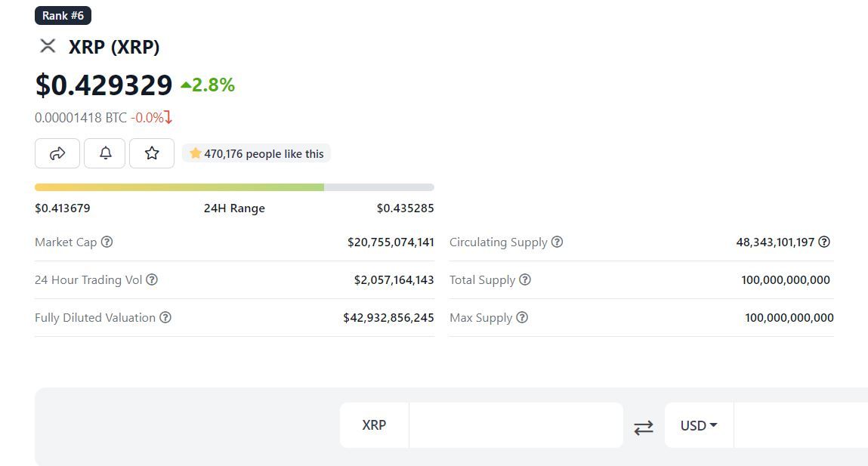This screenshot has height=466, width=868.
Task: Click the XRP (XRP) coin title
Action: [x=114, y=47]
